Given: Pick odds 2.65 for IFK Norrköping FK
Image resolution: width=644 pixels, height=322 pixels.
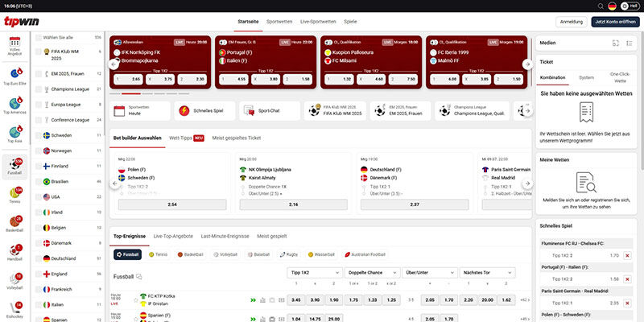Looking at the screenshot, I should pos(128,79).
